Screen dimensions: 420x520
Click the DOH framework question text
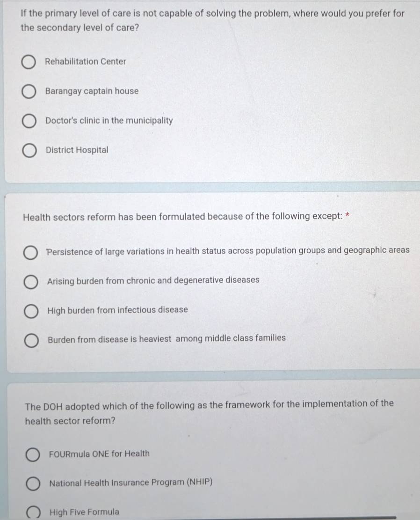click(209, 412)
